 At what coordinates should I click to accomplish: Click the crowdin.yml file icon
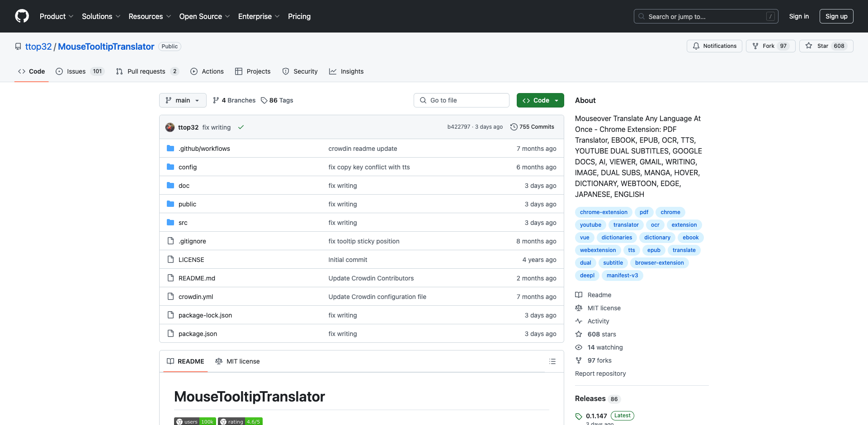170,297
